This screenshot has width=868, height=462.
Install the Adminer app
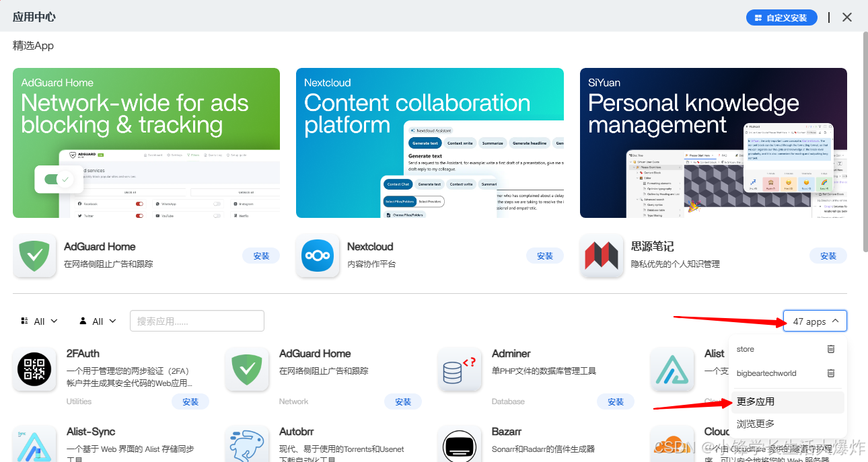click(616, 401)
